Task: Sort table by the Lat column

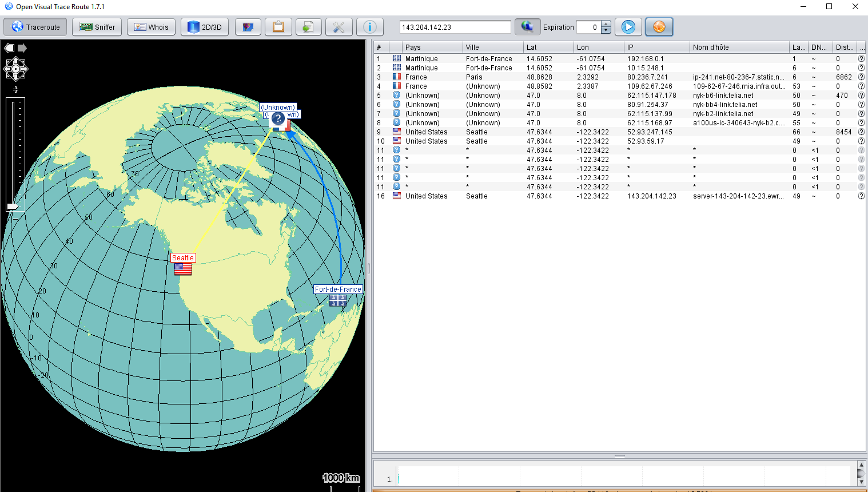Action: pyautogui.click(x=548, y=47)
